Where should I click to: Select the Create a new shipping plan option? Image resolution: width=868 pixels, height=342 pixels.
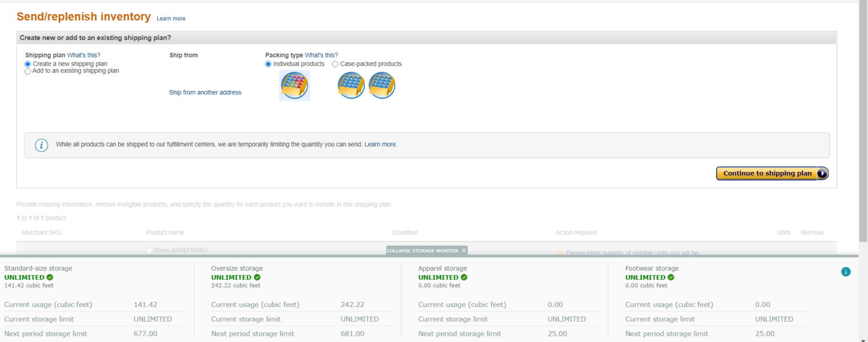pyautogui.click(x=27, y=64)
